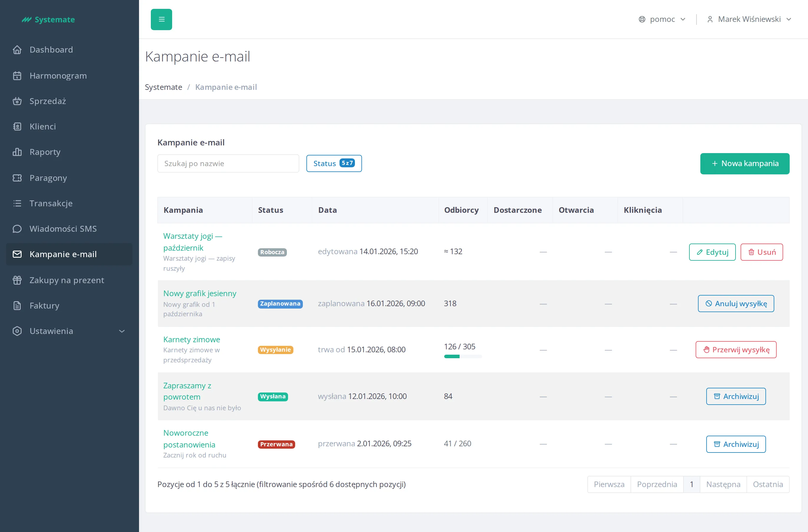Open Marek Wiśniewski user menu
This screenshot has height=532, width=808.
point(749,19)
